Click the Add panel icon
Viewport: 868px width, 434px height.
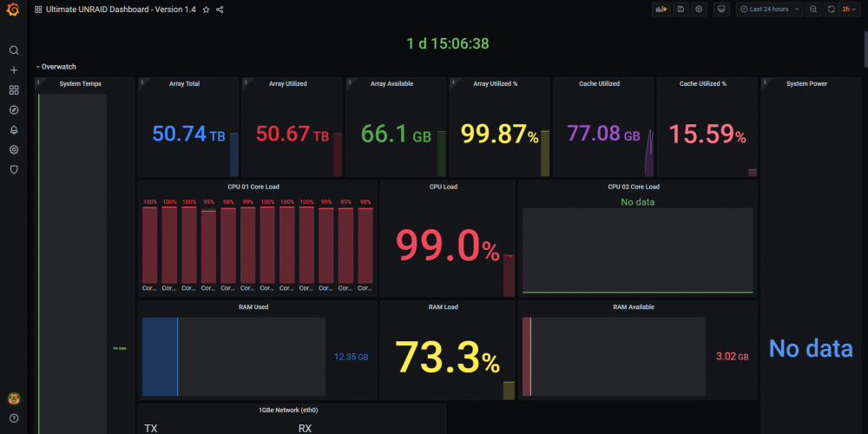pos(661,9)
